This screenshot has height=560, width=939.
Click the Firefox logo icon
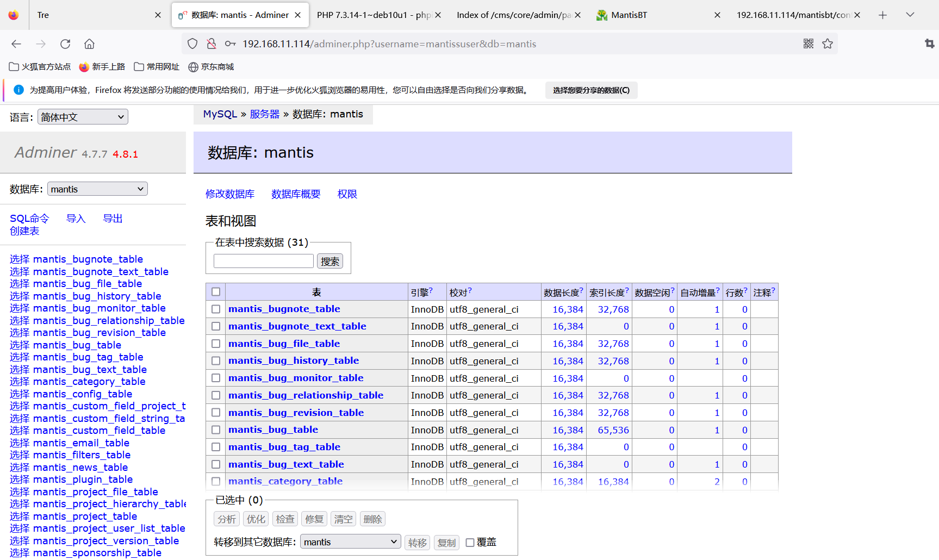tap(14, 15)
